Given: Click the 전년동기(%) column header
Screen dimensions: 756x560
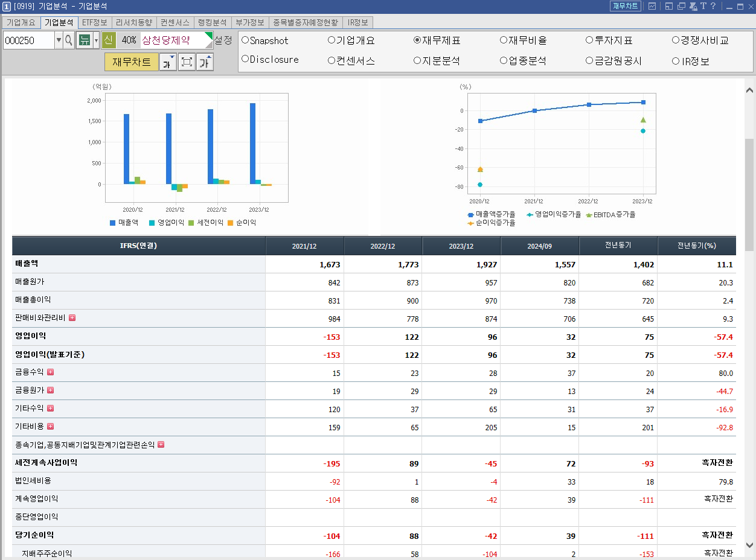Looking at the screenshot, I should [x=696, y=246].
